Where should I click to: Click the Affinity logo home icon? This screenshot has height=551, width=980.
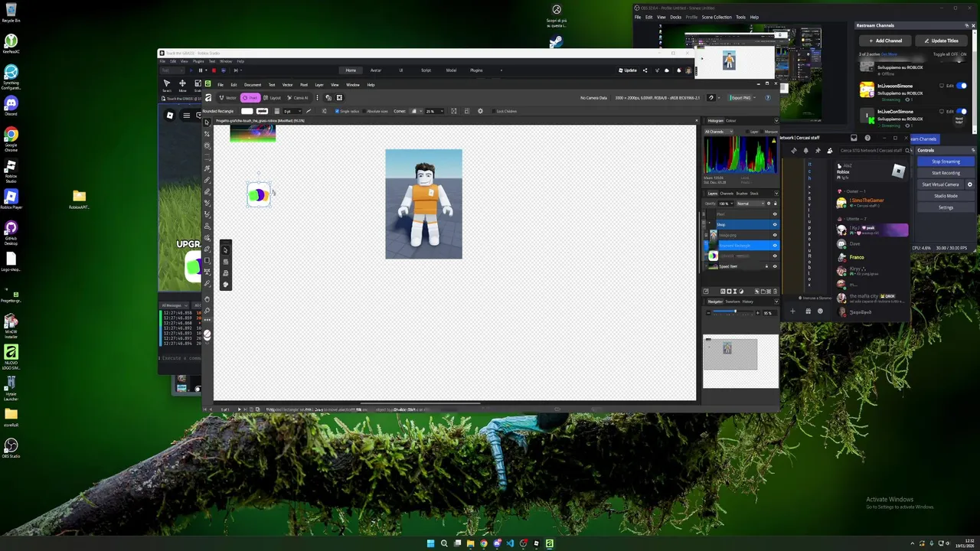click(x=207, y=98)
